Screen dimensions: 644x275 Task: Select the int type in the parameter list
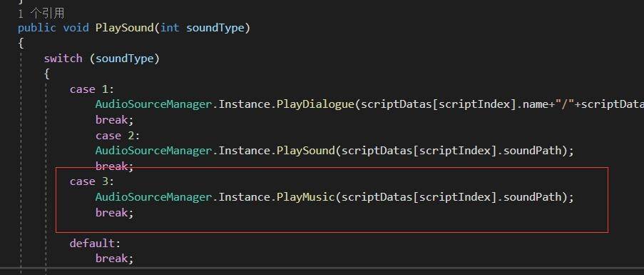coord(170,28)
